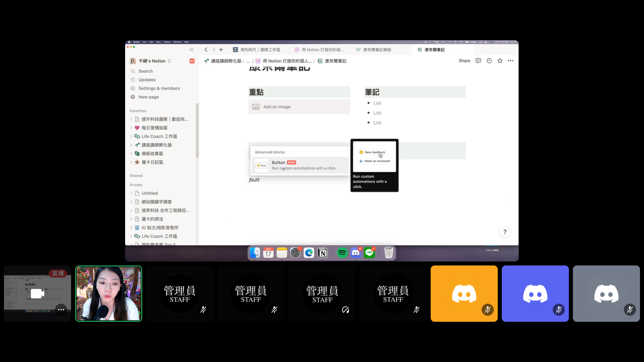The width and height of the screenshot is (644, 362).
Task: Click the help question mark icon
Action: [x=505, y=232]
